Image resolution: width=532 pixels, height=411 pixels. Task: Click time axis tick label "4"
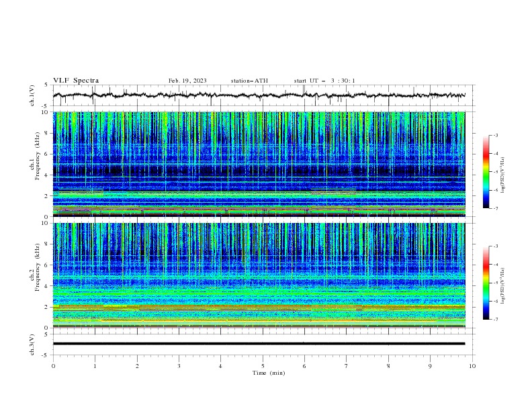point(220,366)
